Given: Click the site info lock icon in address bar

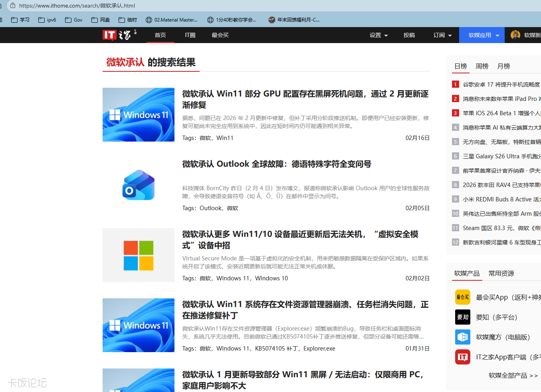Looking at the screenshot, I should pyautogui.click(x=13, y=6).
